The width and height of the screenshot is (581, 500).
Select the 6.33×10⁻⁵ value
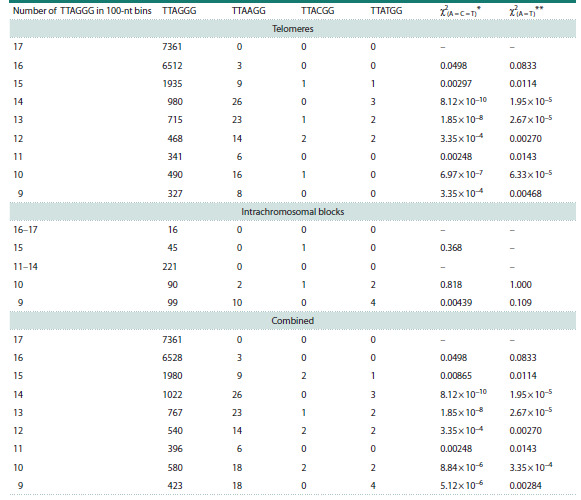pyautogui.click(x=531, y=174)
